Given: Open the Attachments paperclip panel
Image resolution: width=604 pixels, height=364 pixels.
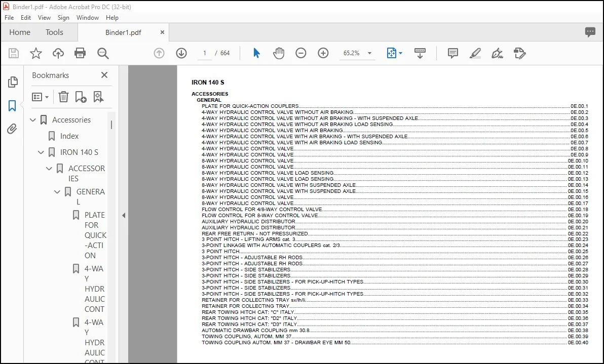Looking at the screenshot, I should [x=12, y=129].
